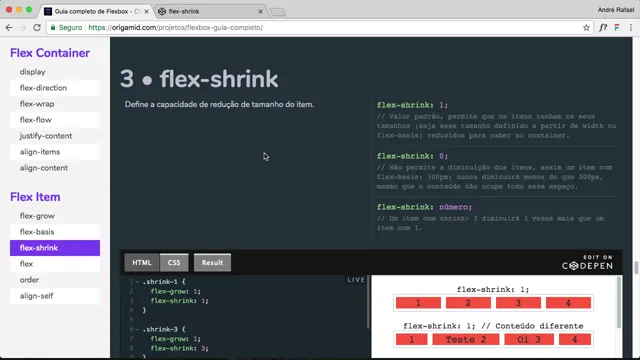Go back with the browser back arrow
The image size is (640, 360).
9,27
